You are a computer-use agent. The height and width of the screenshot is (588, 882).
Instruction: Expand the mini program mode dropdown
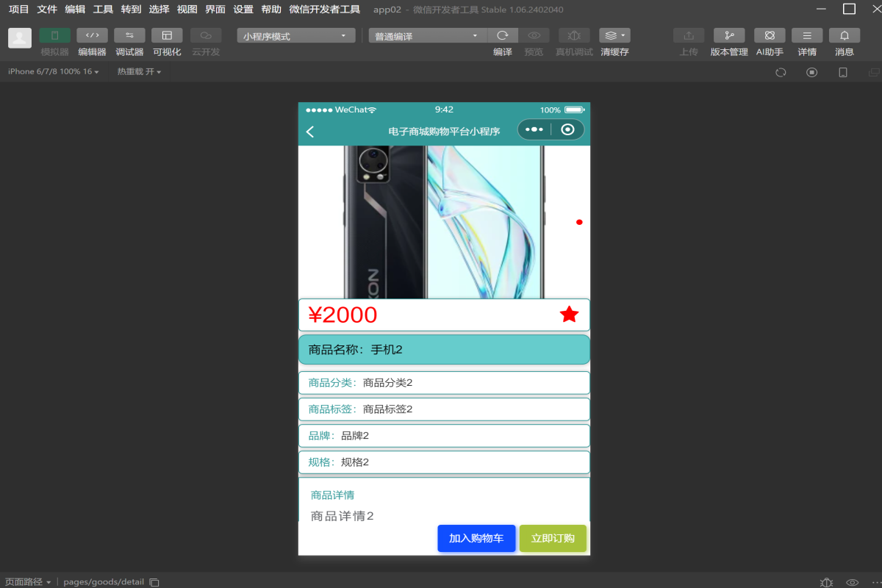pyautogui.click(x=295, y=36)
